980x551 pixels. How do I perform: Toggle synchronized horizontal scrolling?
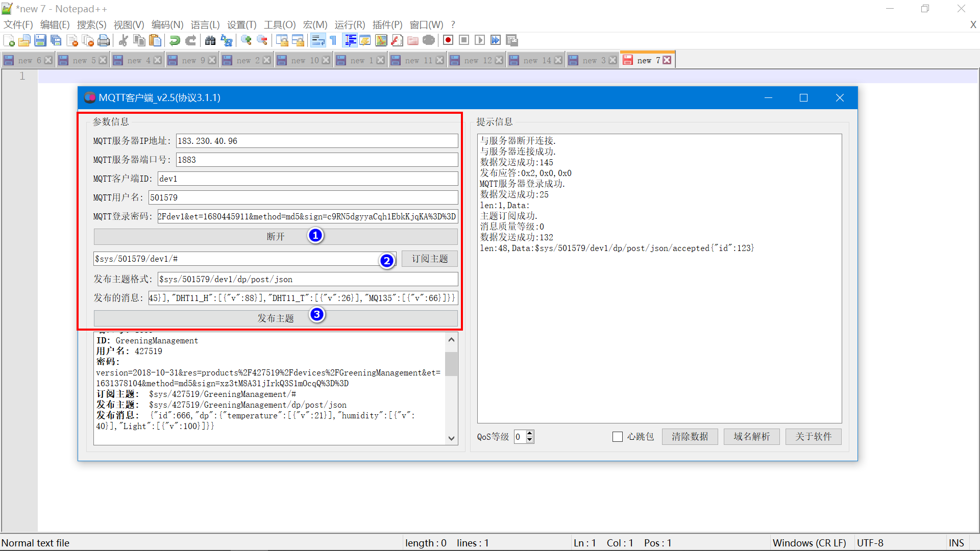(x=298, y=40)
